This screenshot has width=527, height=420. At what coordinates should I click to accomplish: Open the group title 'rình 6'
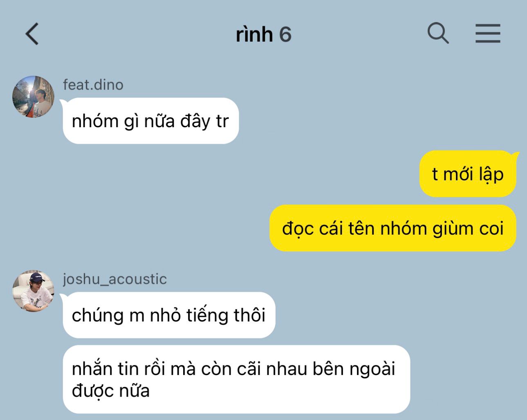(x=263, y=34)
